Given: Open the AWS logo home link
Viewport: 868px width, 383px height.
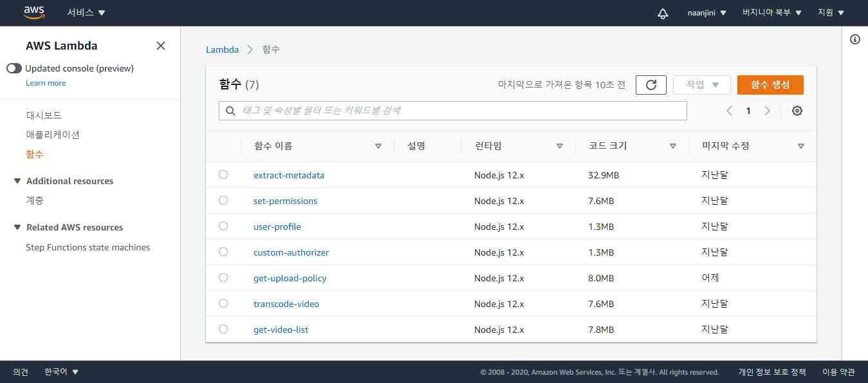Looking at the screenshot, I should (x=34, y=12).
